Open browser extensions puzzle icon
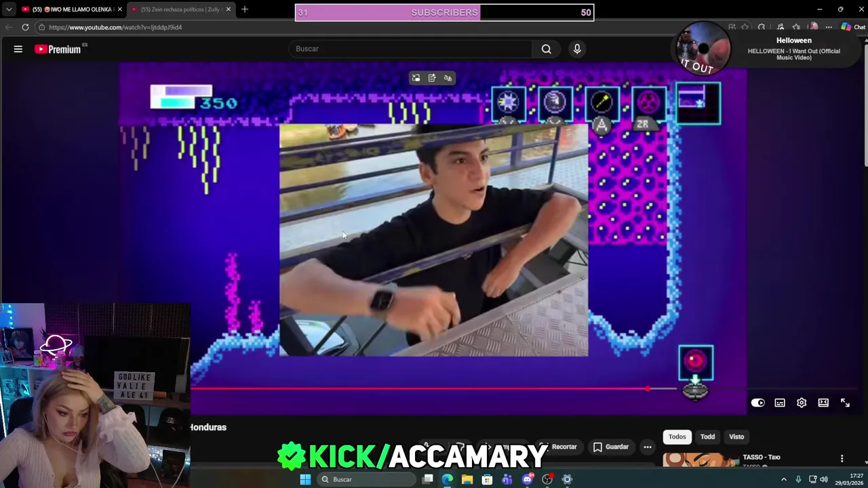 762,27
